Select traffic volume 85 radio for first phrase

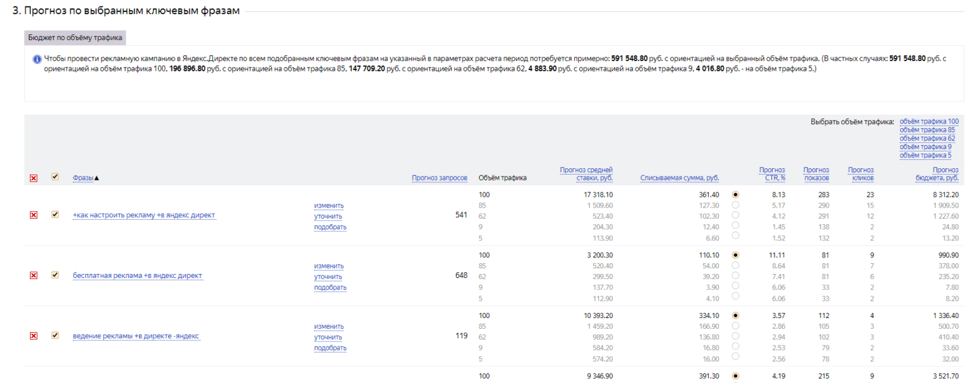[x=736, y=205]
